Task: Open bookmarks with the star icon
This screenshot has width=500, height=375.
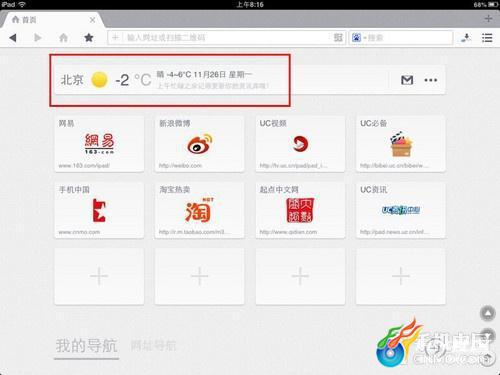Action: click(89, 37)
